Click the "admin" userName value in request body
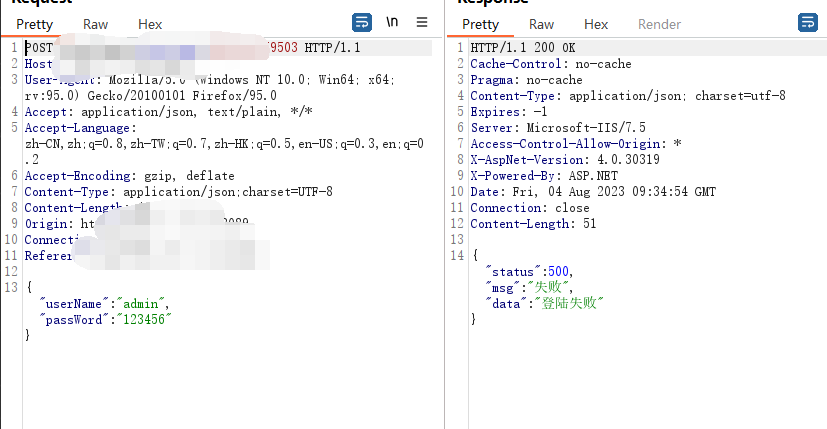 pyautogui.click(x=145, y=303)
